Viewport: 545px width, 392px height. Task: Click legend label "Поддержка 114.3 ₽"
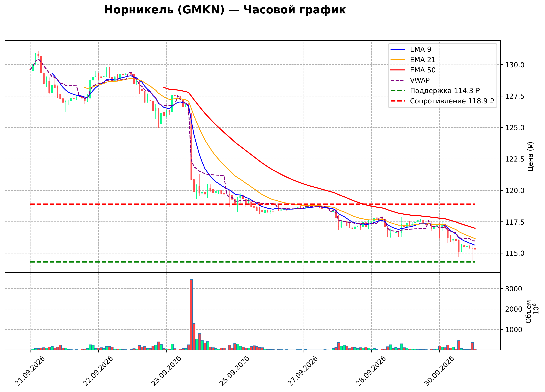445,91
